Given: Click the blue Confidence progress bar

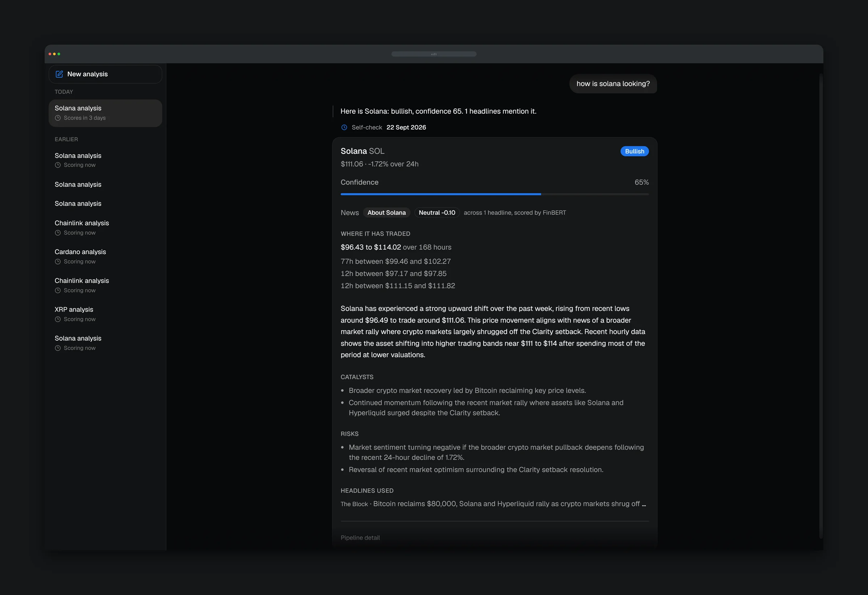Looking at the screenshot, I should click(x=494, y=194).
